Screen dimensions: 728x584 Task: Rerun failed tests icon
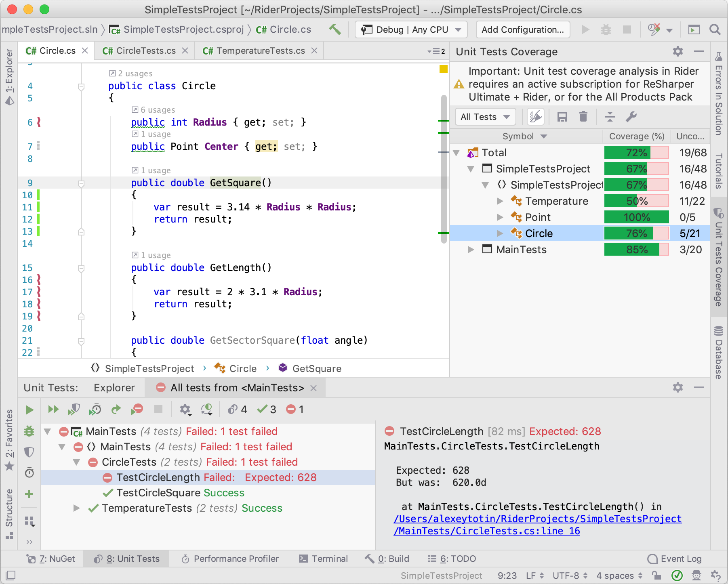(x=137, y=410)
